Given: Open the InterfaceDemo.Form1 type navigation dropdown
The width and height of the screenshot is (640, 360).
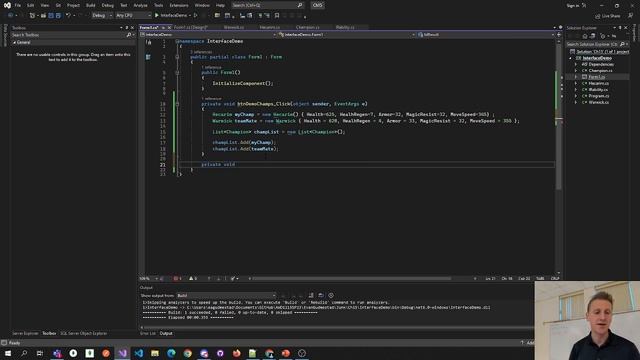Looking at the screenshot, I should [x=347, y=35].
